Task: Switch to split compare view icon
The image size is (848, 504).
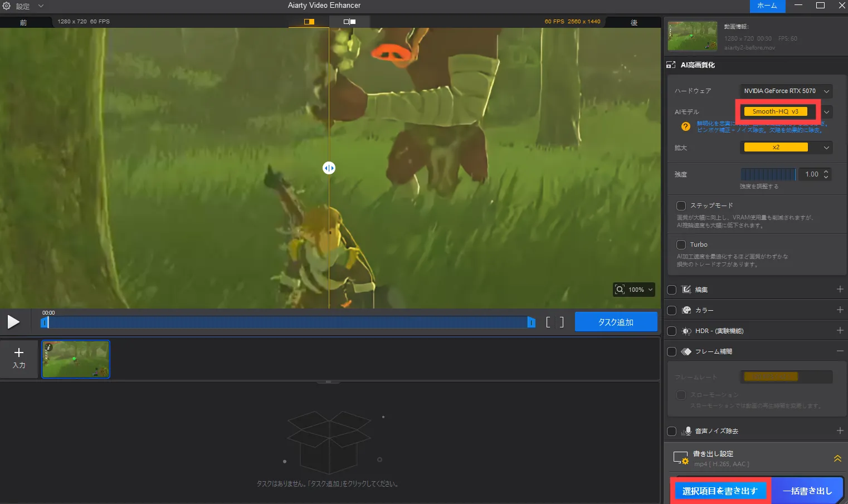Action: [x=349, y=22]
